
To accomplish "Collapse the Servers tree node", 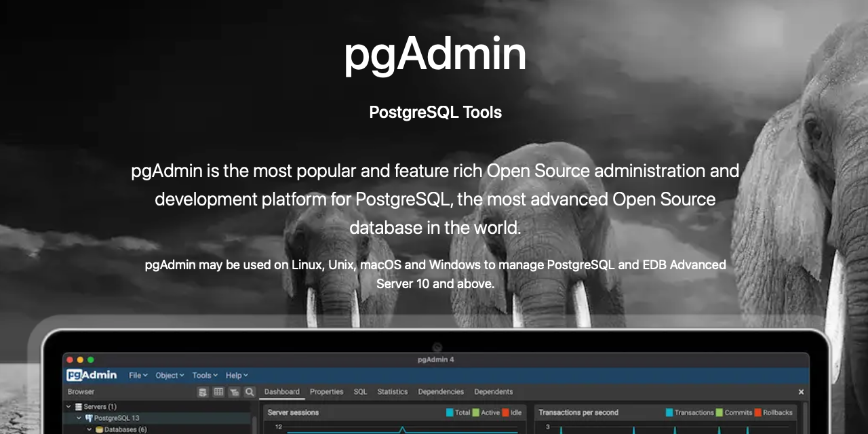I will point(68,407).
